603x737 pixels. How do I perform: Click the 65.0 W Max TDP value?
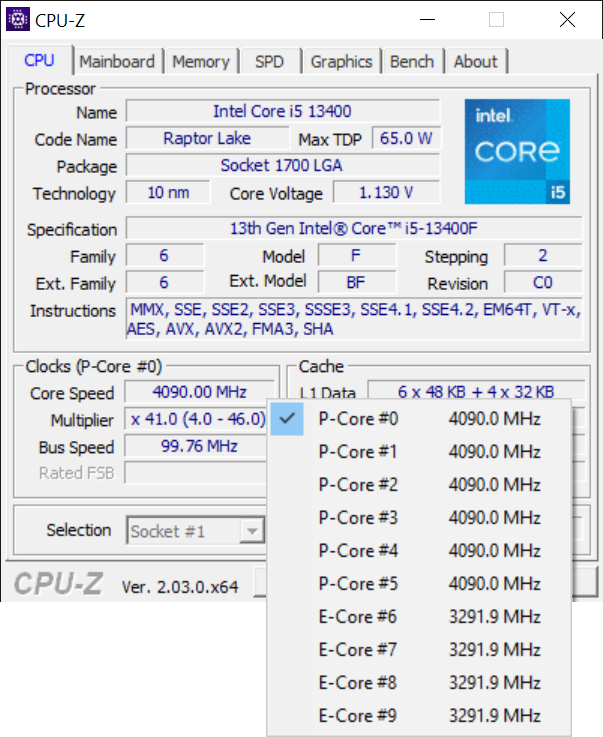(x=406, y=139)
